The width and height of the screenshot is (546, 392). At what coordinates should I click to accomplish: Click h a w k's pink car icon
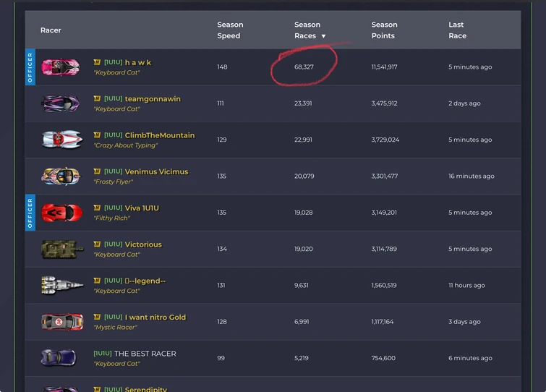(x=61, y=67)
